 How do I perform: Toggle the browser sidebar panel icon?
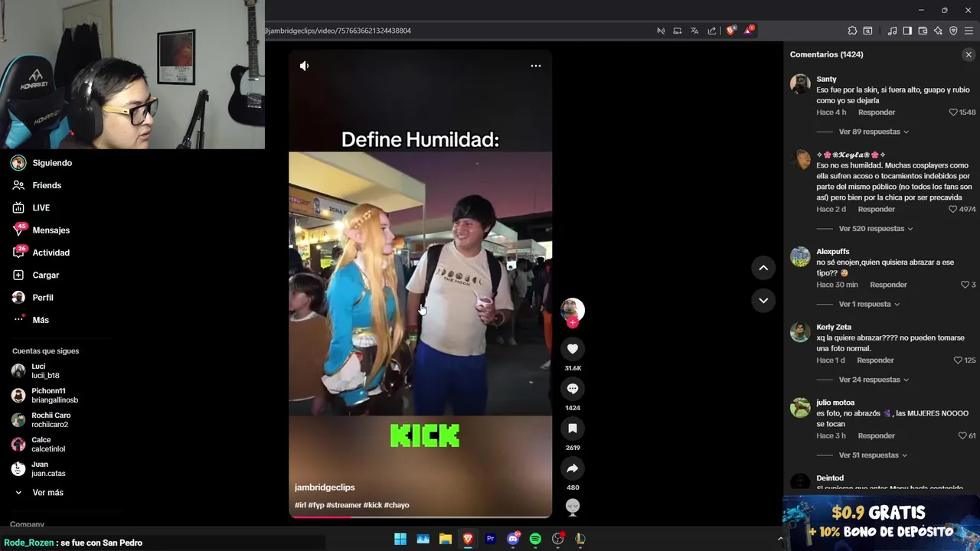point(907,31)
